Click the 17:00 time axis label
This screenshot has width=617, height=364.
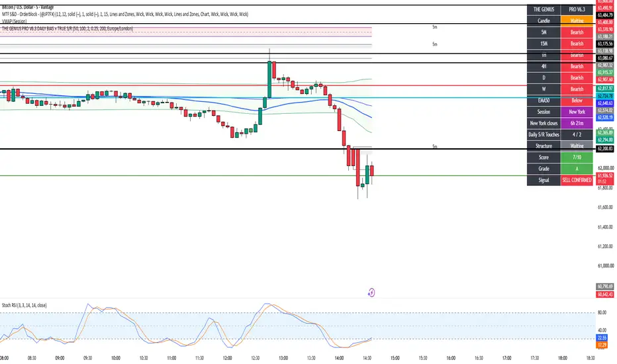(507, 358)
